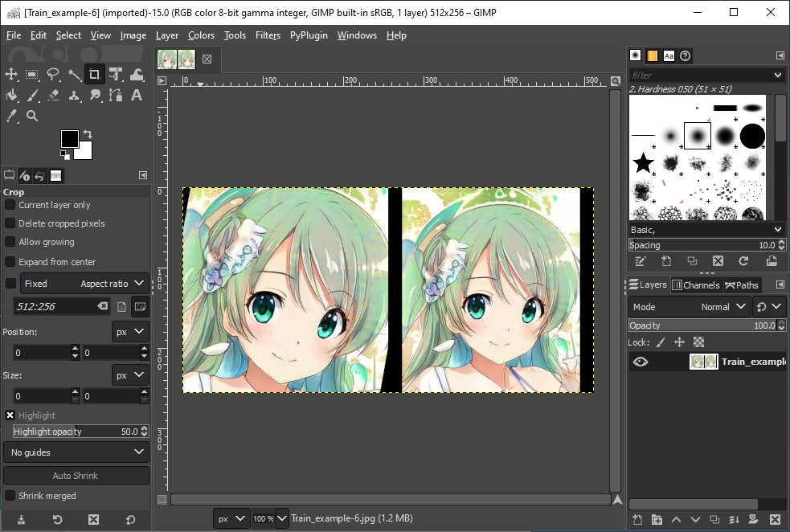The height and width of the screenshot is (532, 790).
Task: Select the Paths tool
Action: 116,95
